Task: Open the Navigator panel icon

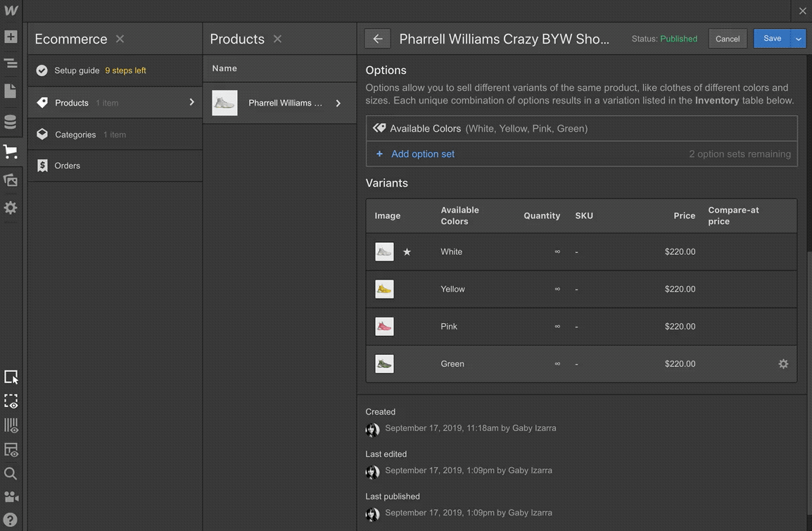Action: pyautogui.click(x=11, y=64)
